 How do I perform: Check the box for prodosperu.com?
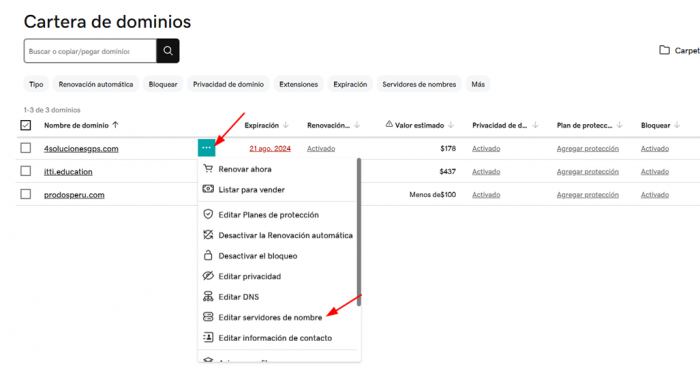pos(26,194)
